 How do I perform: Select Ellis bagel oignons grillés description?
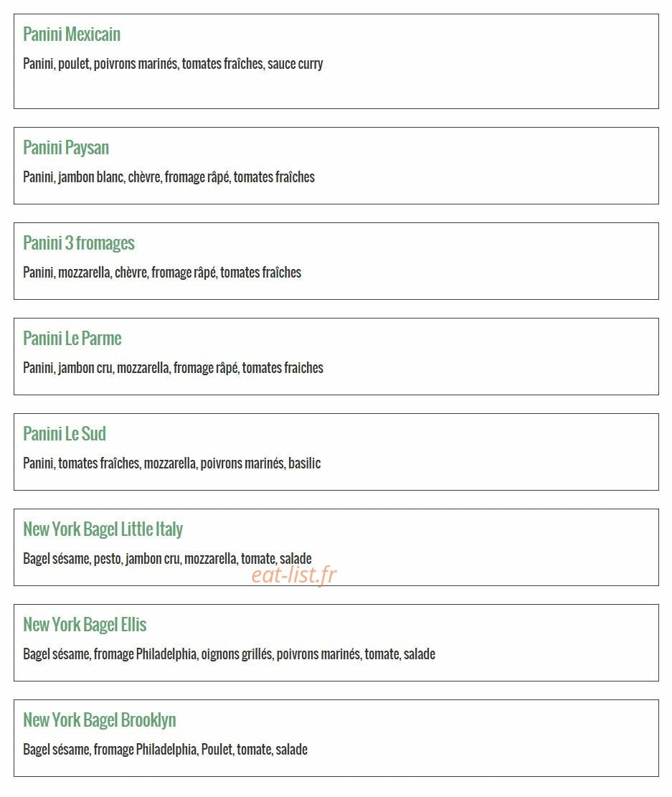(229, 654)
